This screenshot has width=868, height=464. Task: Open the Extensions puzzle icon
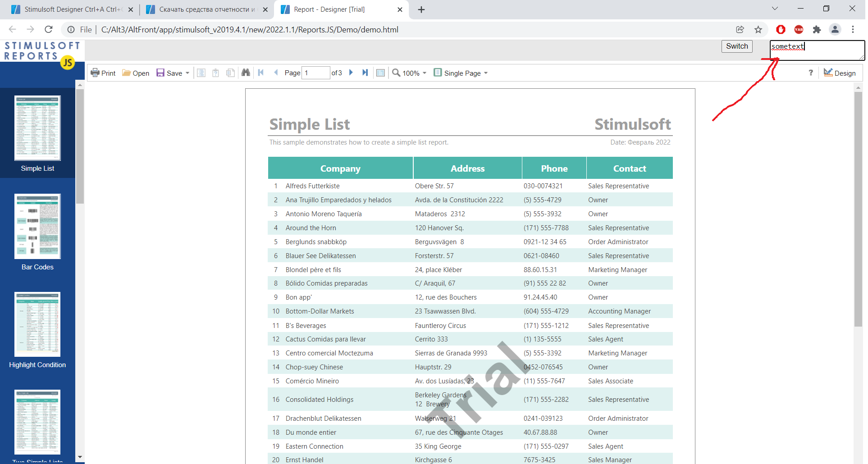point(817,29)
